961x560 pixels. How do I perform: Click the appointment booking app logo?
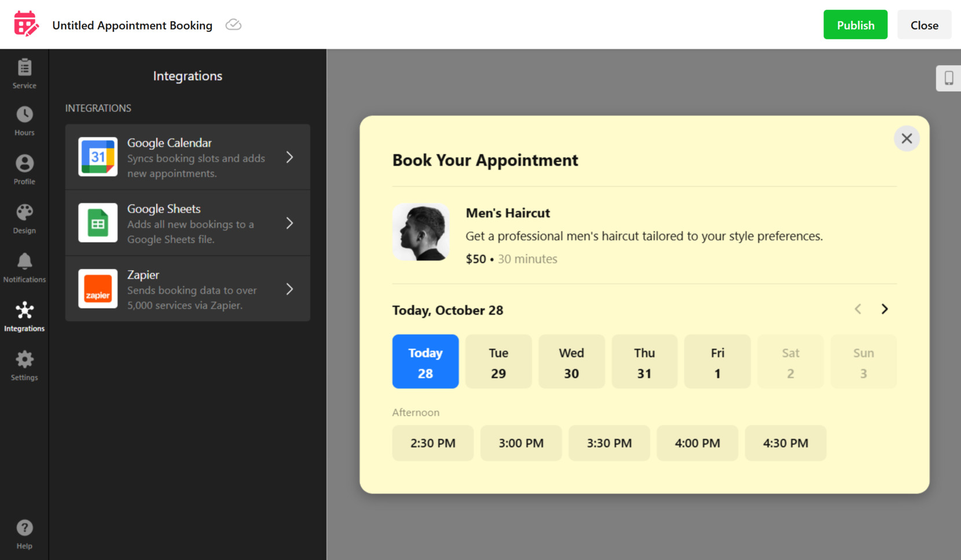click(x=25, y=24)
